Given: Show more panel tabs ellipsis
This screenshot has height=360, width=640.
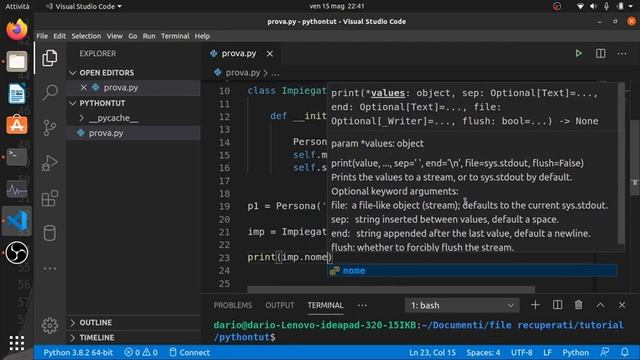Looking at the screenshot, I should [x=362, y=305].
